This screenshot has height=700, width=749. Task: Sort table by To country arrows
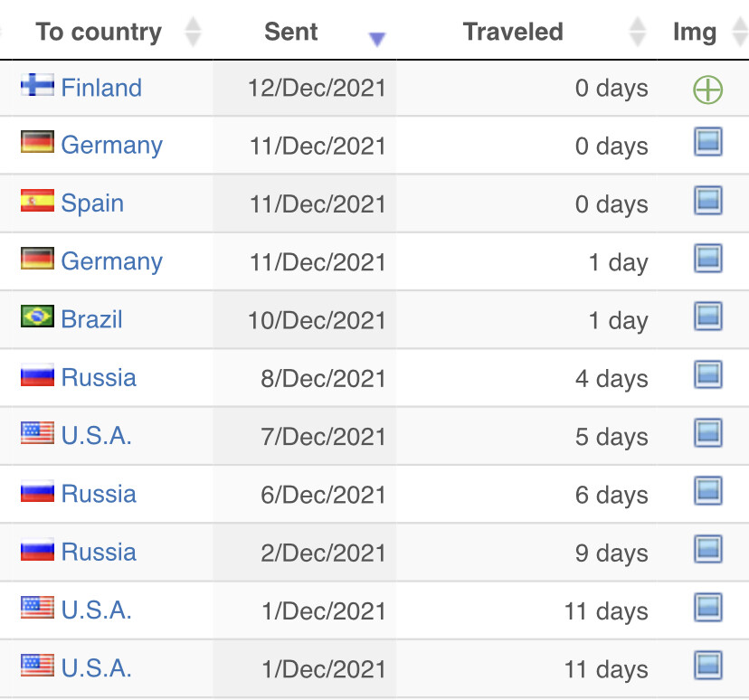click(x=193, y=32)
